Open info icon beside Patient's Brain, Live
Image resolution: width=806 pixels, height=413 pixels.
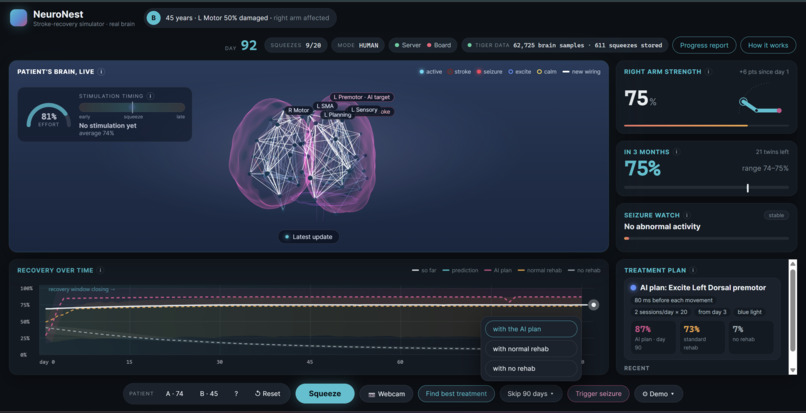[101, 71]
